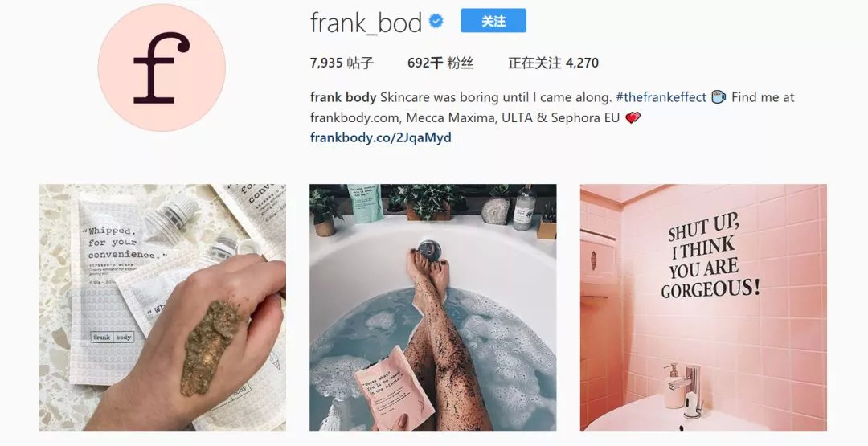Open the hand scrub product photo post
Screen dimensions: 868x446
click(162, 307)
